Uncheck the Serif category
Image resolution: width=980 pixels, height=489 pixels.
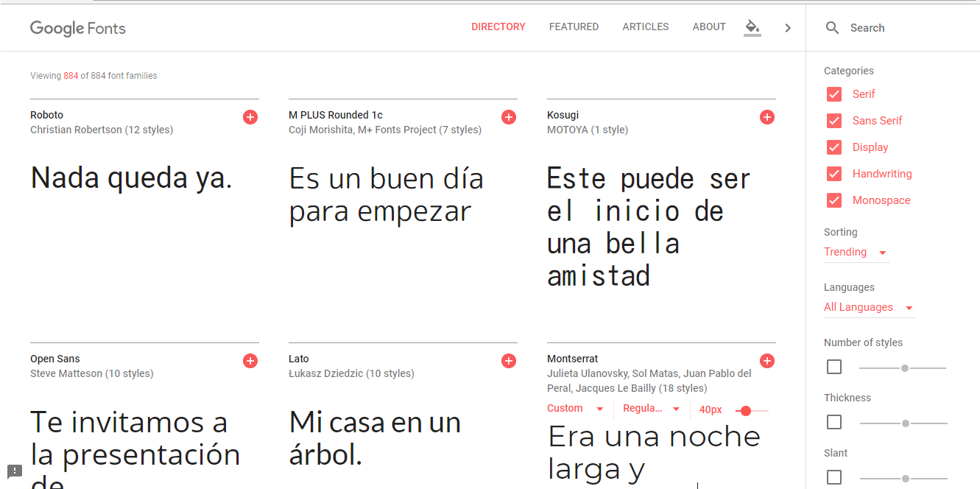pos(834,94)
